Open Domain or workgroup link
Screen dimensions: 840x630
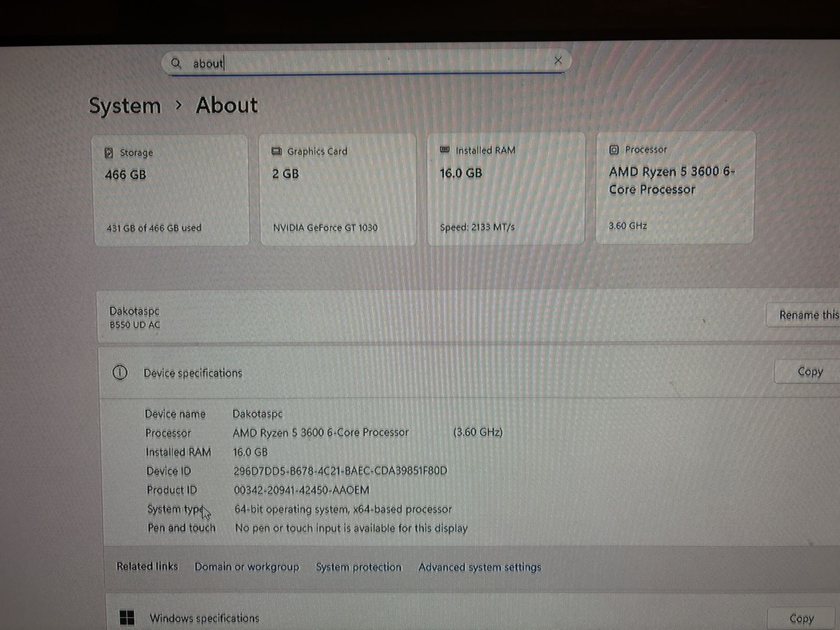pyautogui.click(x=247, y=567)
